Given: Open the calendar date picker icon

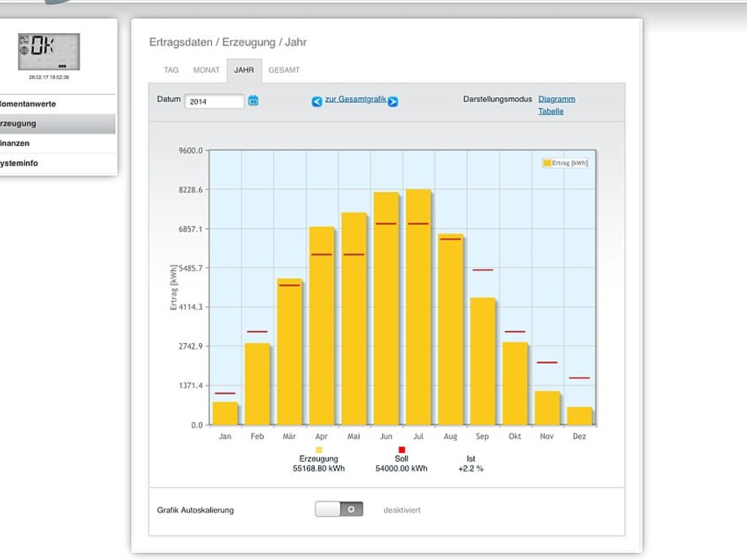Looking at the screenshot, I should (x=253, y=101).
